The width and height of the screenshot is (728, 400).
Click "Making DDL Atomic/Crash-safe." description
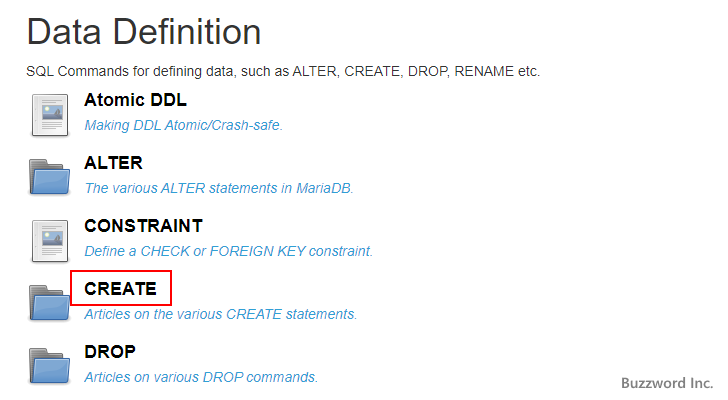(183, 125)
